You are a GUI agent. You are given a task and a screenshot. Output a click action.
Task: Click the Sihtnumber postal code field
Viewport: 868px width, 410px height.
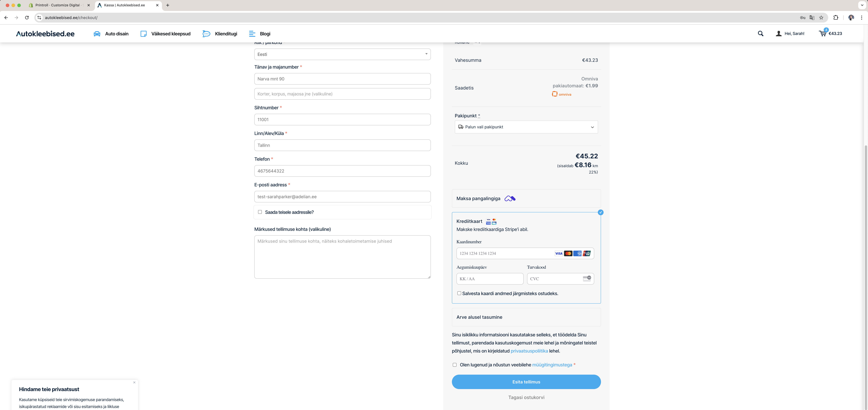click(x=342, y=119)
